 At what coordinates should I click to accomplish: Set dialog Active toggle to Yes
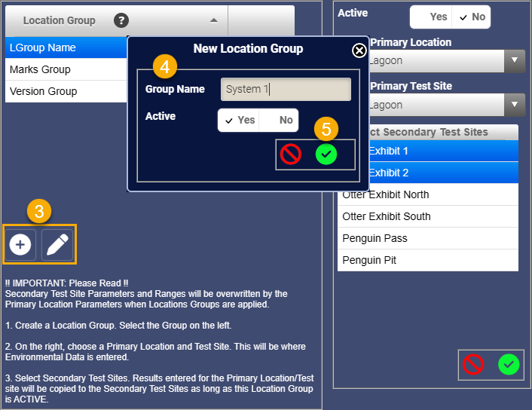[239, 120]
